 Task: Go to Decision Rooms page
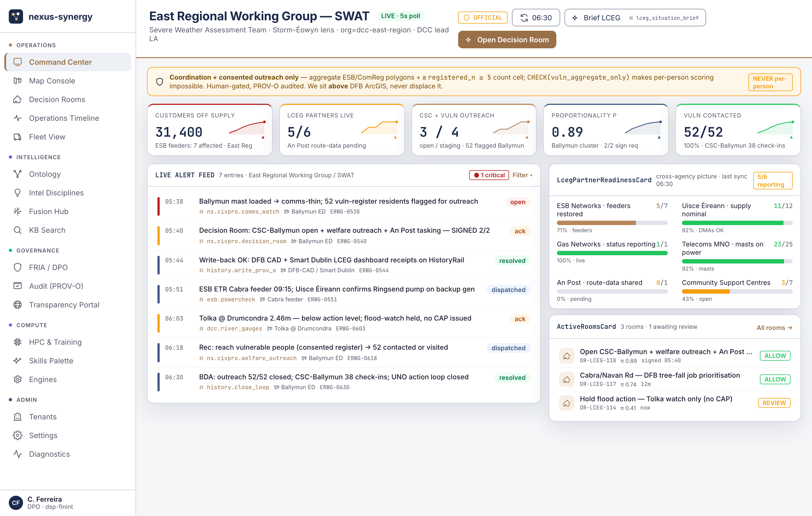pyautogui.click(x=68, y=99)
